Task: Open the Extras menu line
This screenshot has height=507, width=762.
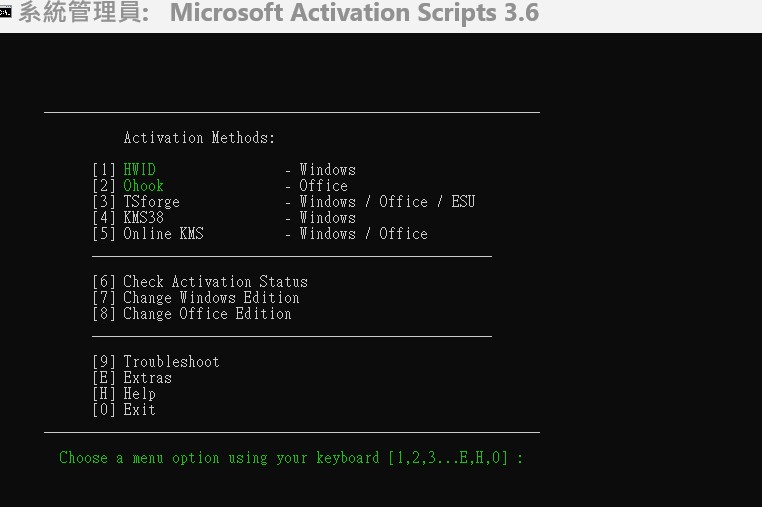Action: 147,378
